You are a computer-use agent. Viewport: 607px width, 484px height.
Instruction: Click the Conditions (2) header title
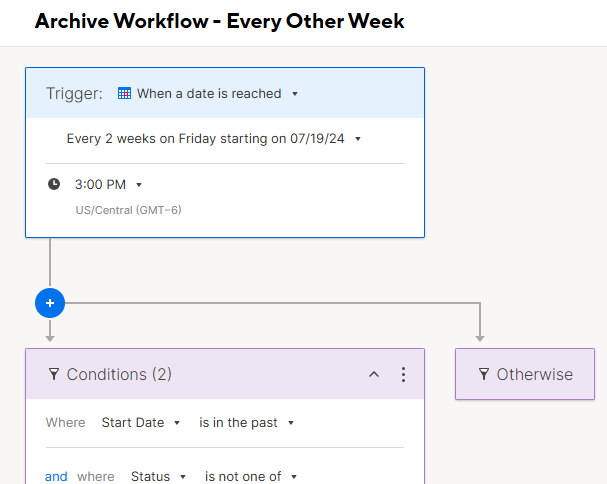point(119,374)
